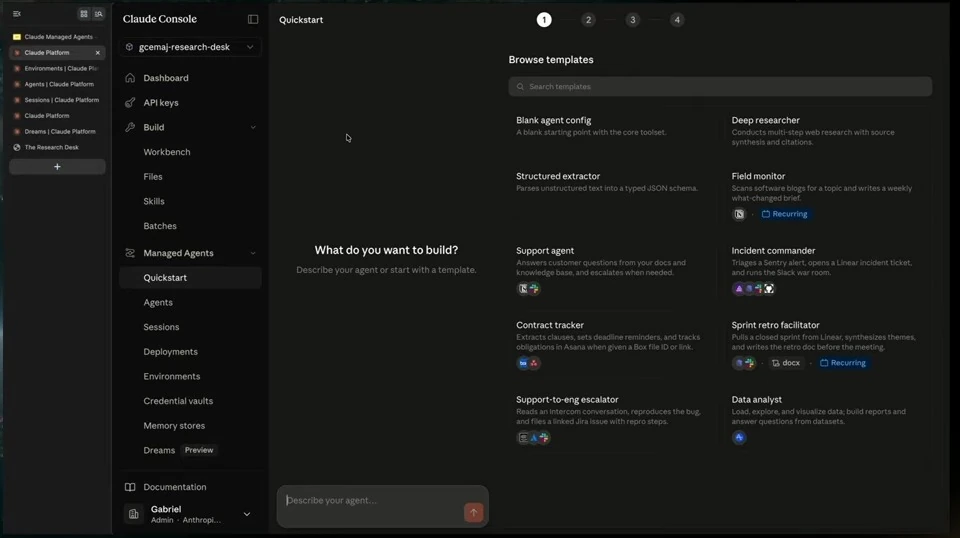Click the Dashboard home icon
The width and height of the screenshot is (960, 538).
click(130, 78)
